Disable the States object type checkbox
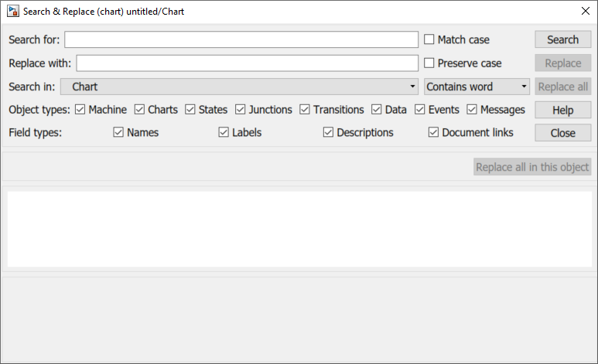598x364 pixels. [190, 110]
